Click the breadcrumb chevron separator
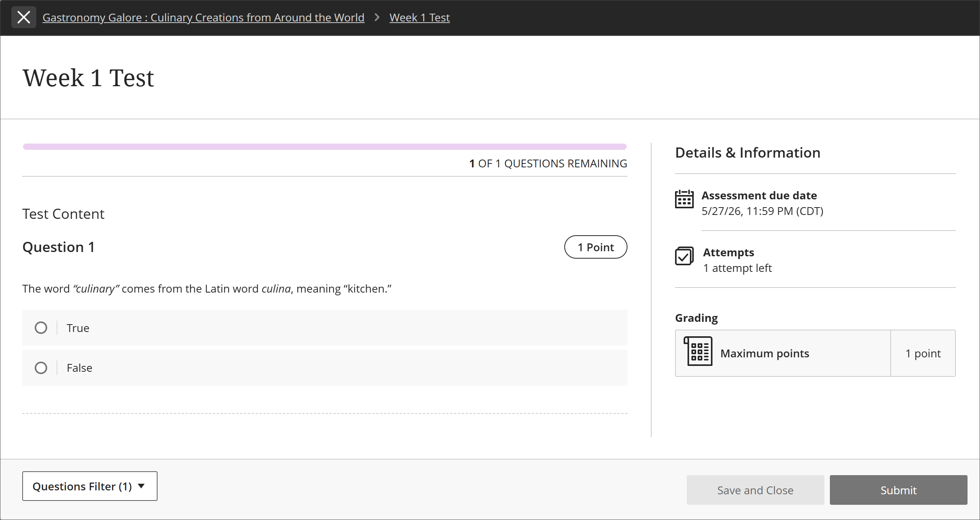 coord(377,17)
